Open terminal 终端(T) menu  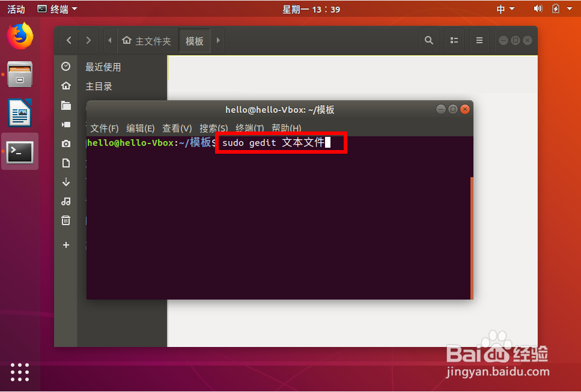tap(250, 128)
